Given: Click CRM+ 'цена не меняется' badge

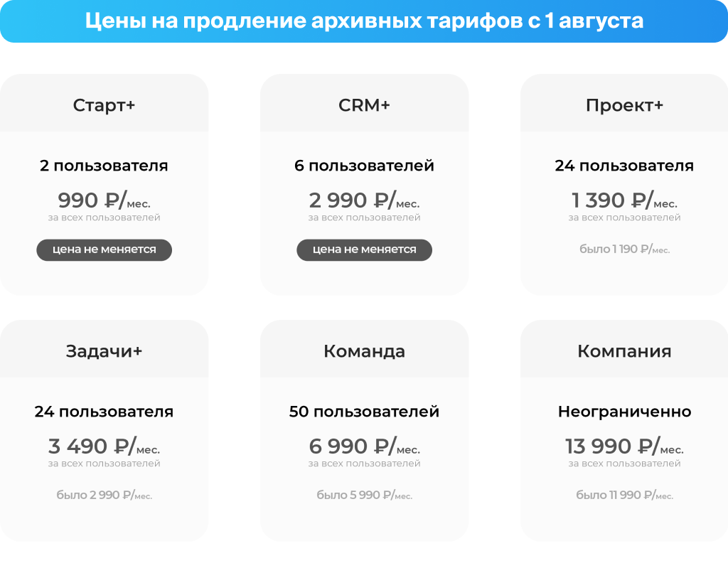Looking at the screenshot, I should point(364,250).
